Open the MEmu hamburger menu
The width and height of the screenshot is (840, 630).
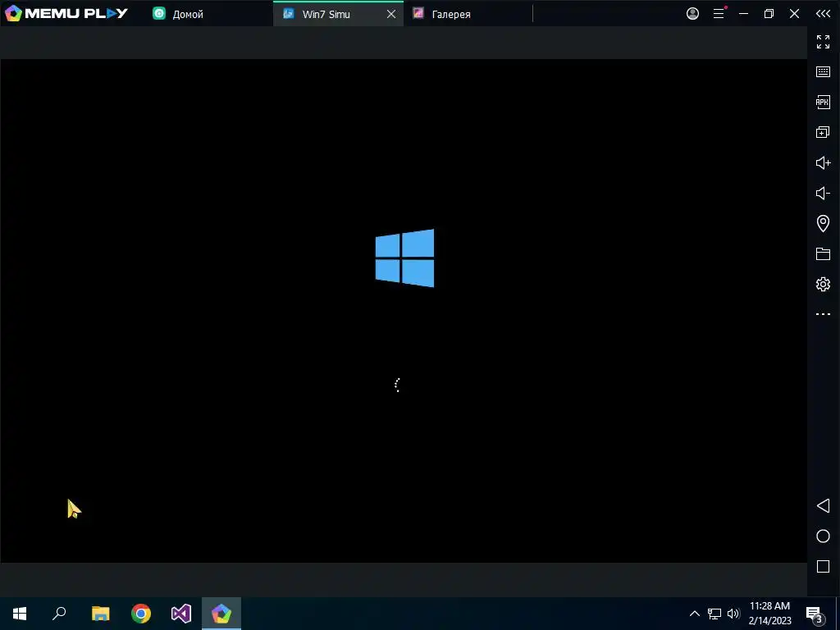pyautogui.click(x=719, y=13)
